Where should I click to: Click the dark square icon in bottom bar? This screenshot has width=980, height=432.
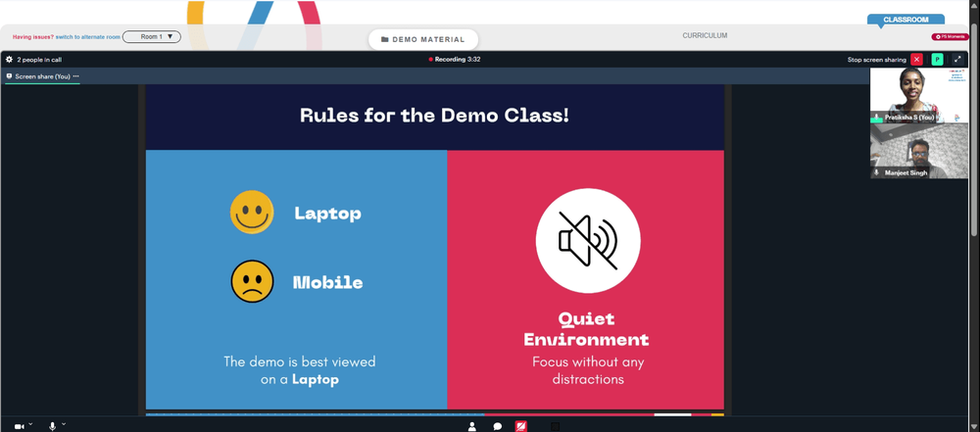(555, 426)
